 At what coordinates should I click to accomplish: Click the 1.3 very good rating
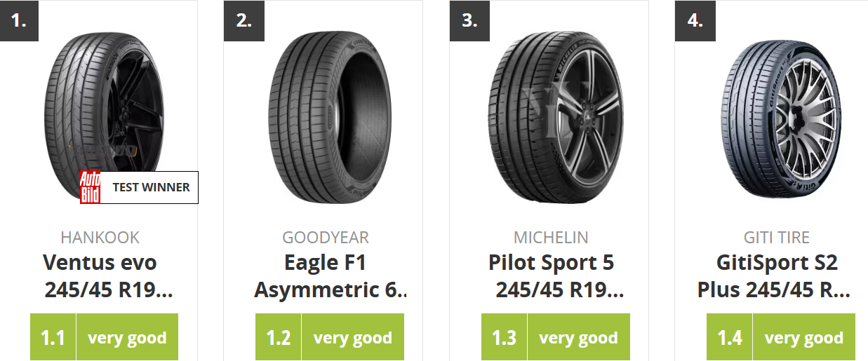tap(556, 337)
